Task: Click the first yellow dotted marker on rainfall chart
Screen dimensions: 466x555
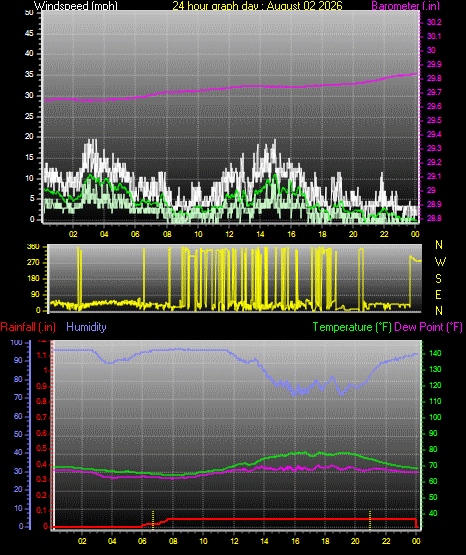Action: point(153,520)
